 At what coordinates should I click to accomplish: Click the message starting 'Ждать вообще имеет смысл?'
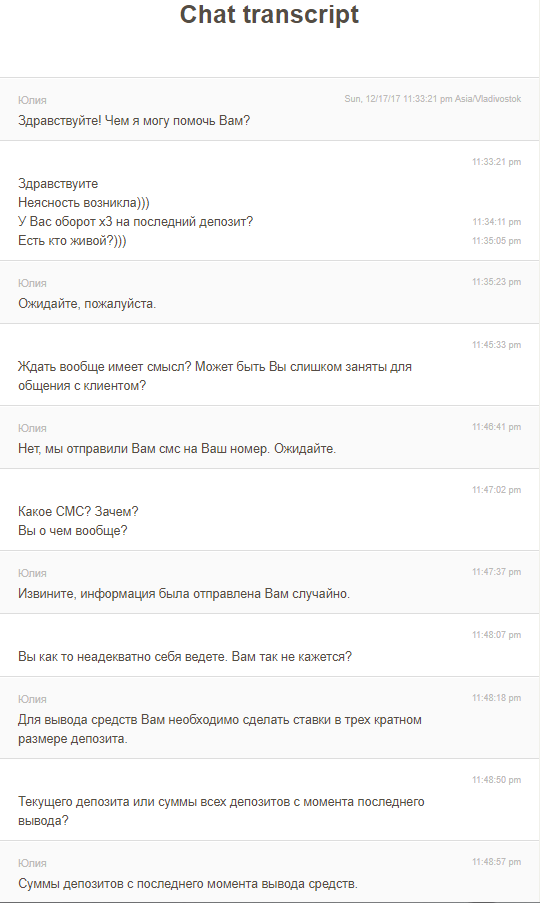pos(215,376)
